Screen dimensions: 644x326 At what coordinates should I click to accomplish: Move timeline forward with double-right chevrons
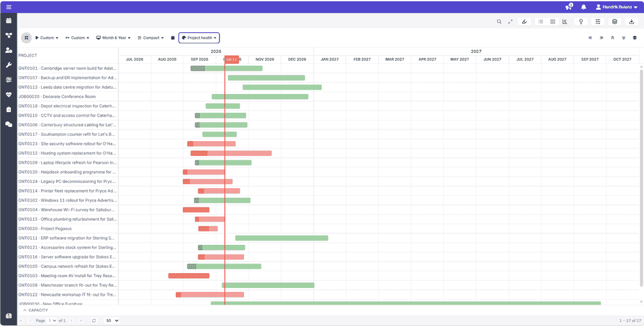(x=601, y=38)
